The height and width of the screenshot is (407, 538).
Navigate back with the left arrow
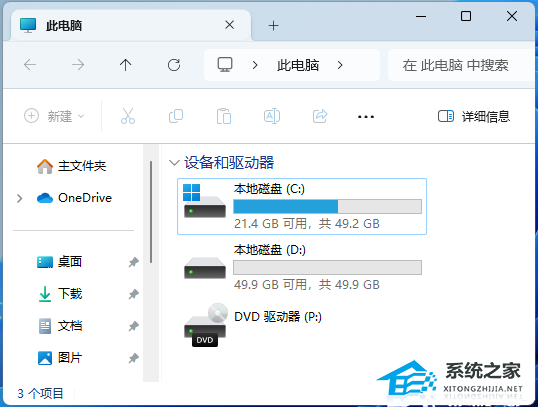click(x=30, y=65)
